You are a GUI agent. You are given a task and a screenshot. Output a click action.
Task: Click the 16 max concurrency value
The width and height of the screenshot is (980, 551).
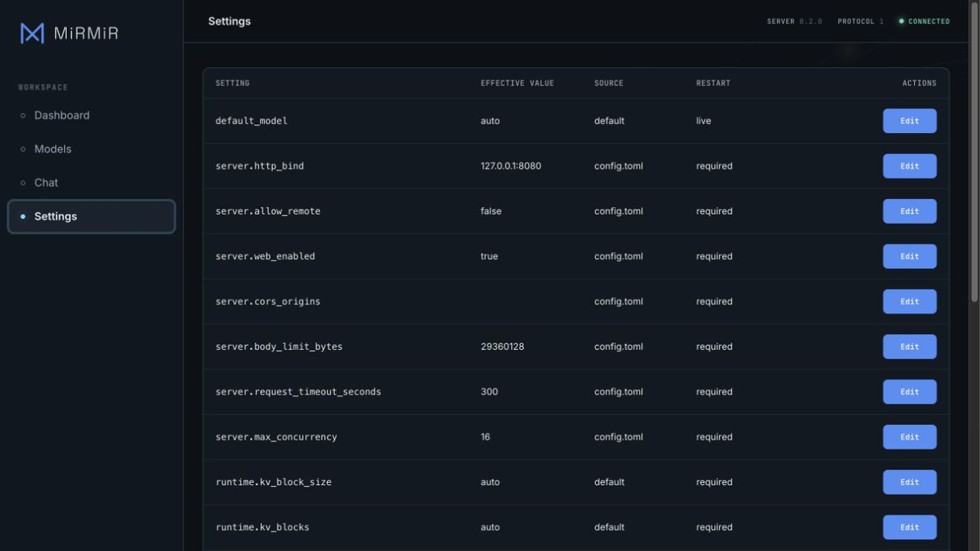pos(485,437)
